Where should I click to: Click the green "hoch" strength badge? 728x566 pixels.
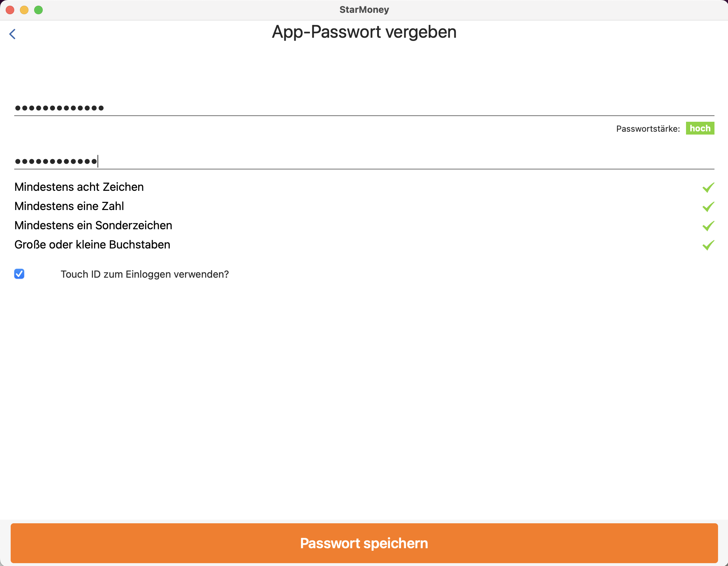[x=700, y=129]
